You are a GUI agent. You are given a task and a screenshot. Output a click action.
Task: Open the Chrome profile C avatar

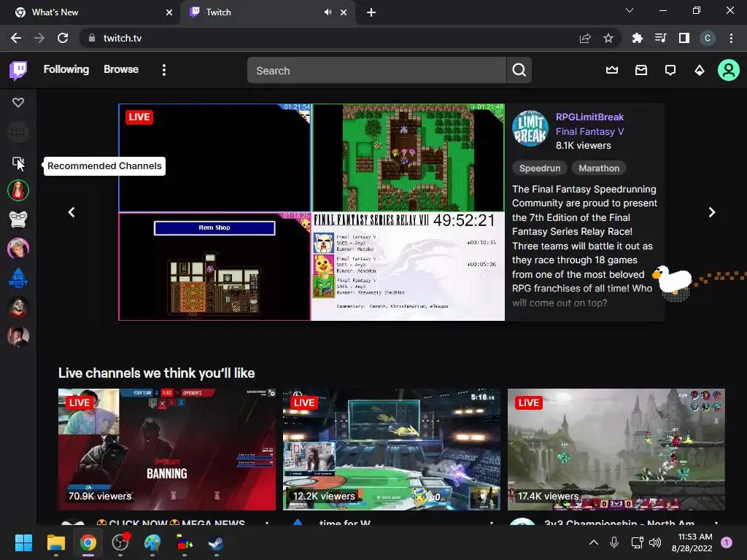(x=708, y=39)
